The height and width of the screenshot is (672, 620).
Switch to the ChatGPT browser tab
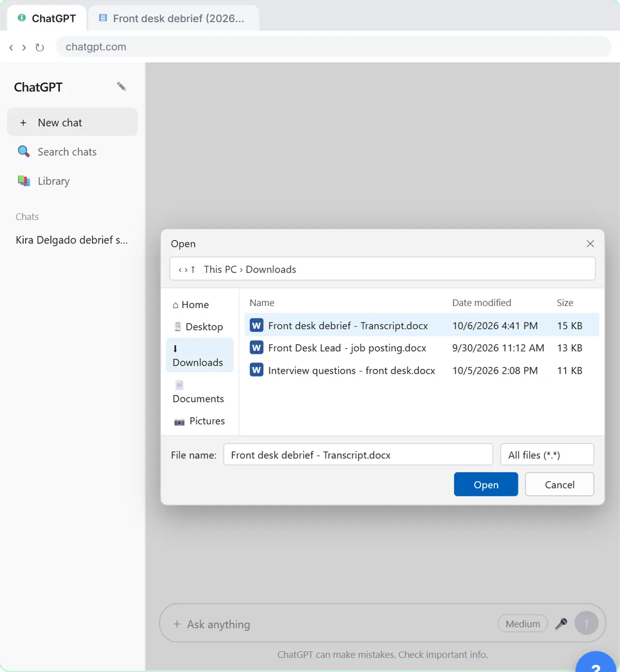click(x=47, y=18)
